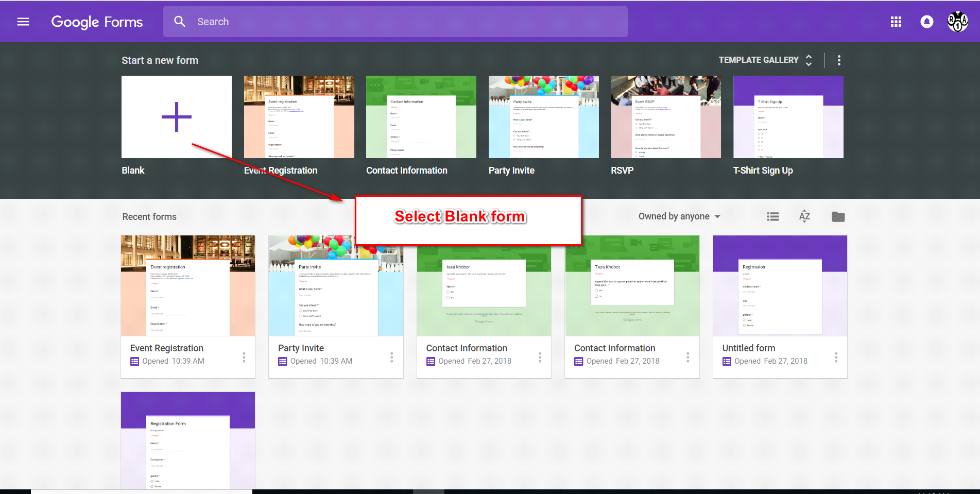Choose the Party Invite template
Viewport: 980px width, 494px height.
[544, 117]
